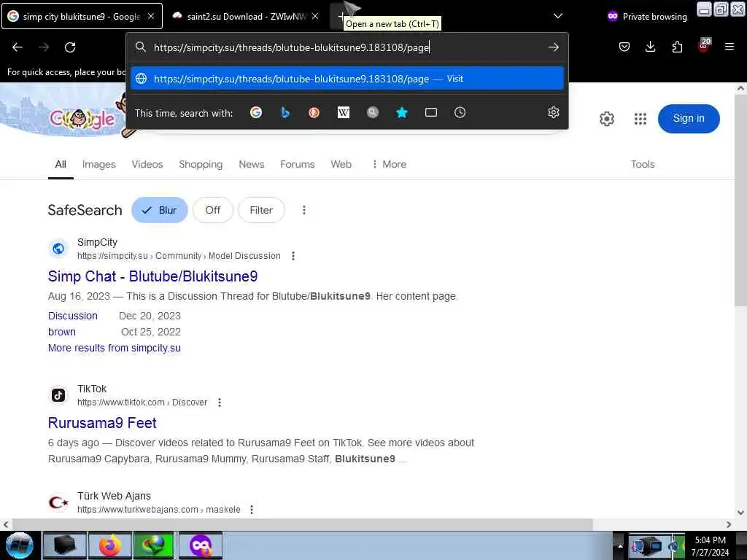747x560 pixels.
Task: Search with Wikipedia this time
Action: pos(343,112)
